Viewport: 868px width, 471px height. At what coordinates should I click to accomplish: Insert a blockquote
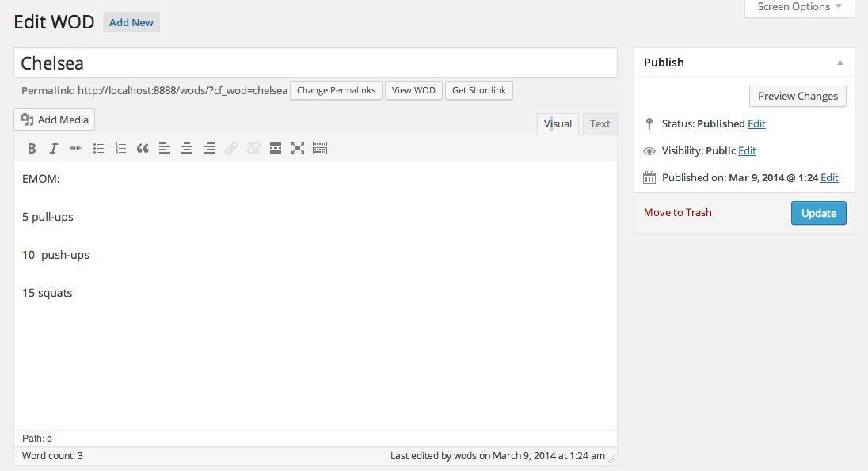coord(143,148)
